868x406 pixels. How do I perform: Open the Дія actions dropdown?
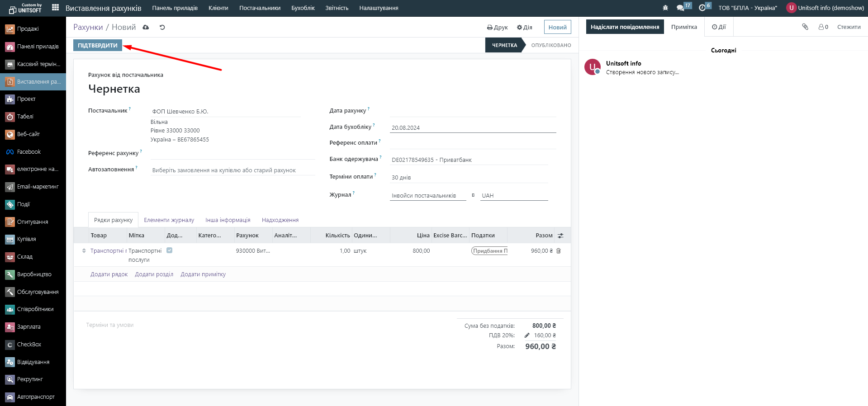(x=525, y=28)
